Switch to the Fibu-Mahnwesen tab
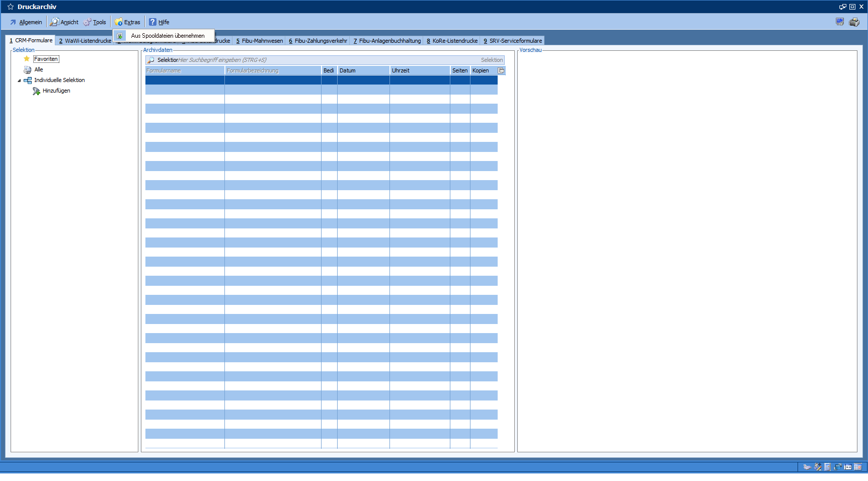Viewport: 868px width, 481px height. (260, 41)
